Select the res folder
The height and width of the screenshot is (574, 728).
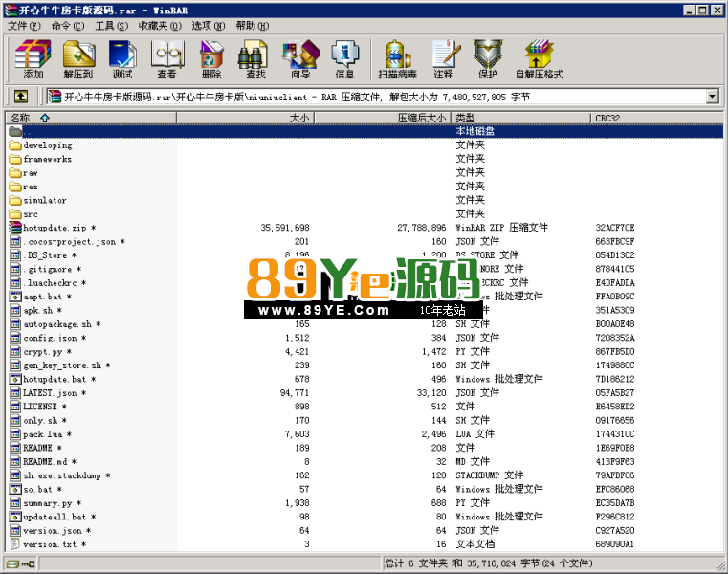coord(23,187)
